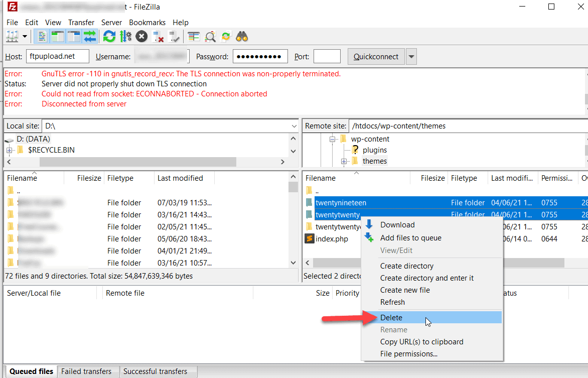The width and height of the screenshot is (588, 378).
Task: Toggle the local directory tree display
Action: pyautogui.click(x=57, y=37)
